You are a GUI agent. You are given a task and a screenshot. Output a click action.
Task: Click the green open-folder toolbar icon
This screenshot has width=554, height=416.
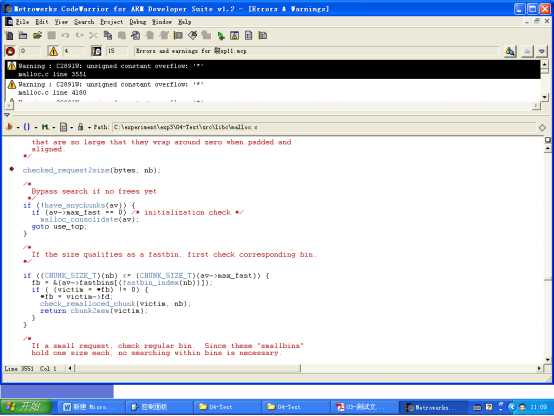click(x=37, y=35)
